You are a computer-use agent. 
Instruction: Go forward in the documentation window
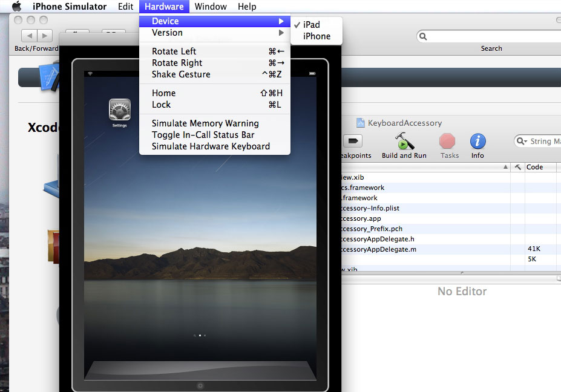pos(45,36)
